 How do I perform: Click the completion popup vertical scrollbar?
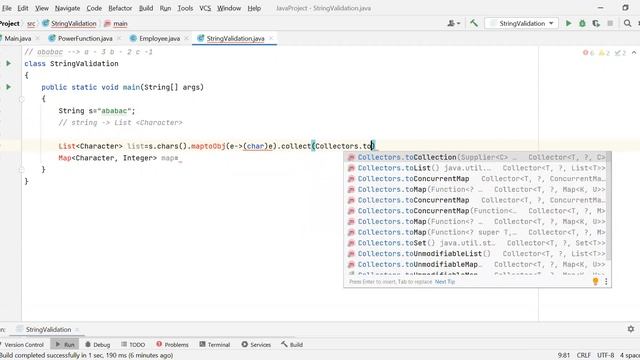tap(609, 206)
